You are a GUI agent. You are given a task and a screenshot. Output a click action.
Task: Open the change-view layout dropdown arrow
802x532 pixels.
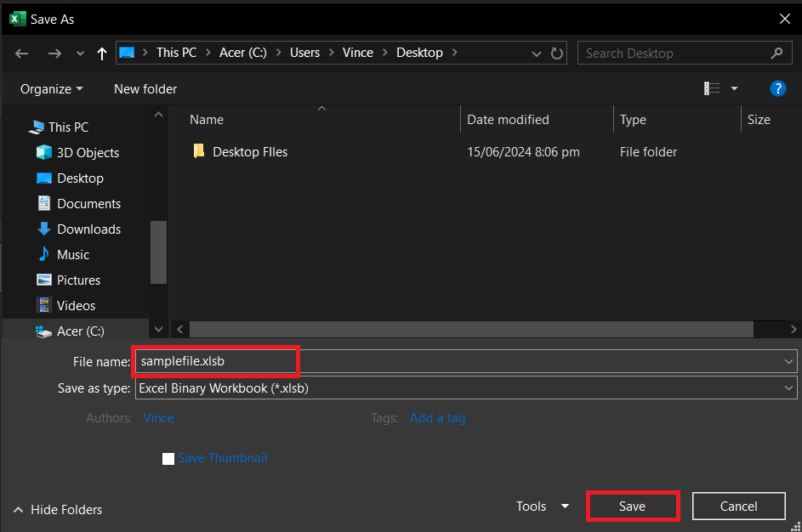tap(734, 88)
